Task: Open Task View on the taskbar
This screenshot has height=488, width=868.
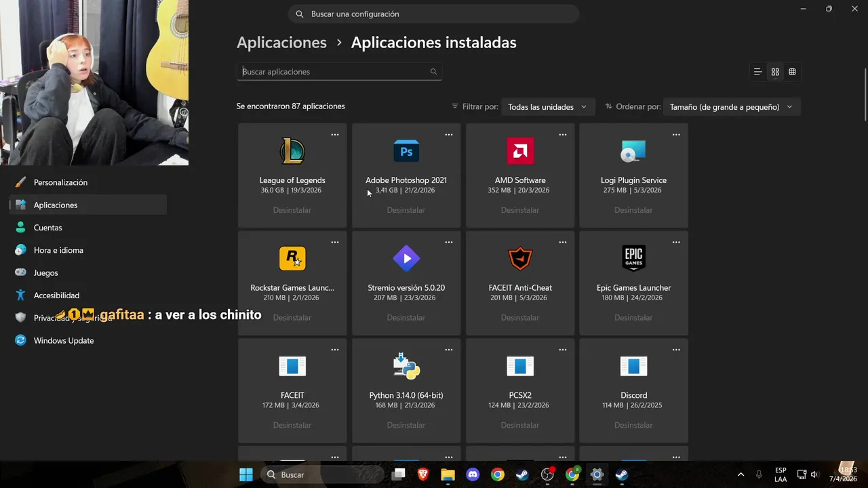Action: (x=399, y=474)
